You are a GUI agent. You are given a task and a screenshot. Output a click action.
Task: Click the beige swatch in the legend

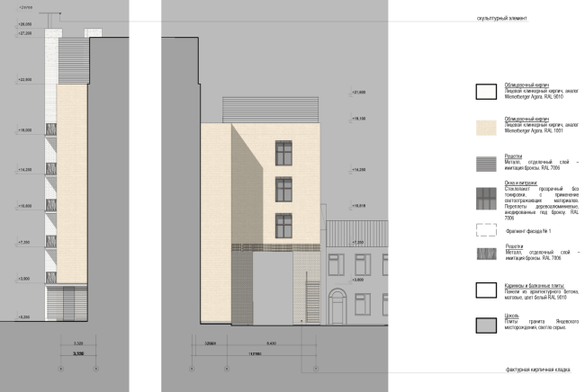(486, 128)
